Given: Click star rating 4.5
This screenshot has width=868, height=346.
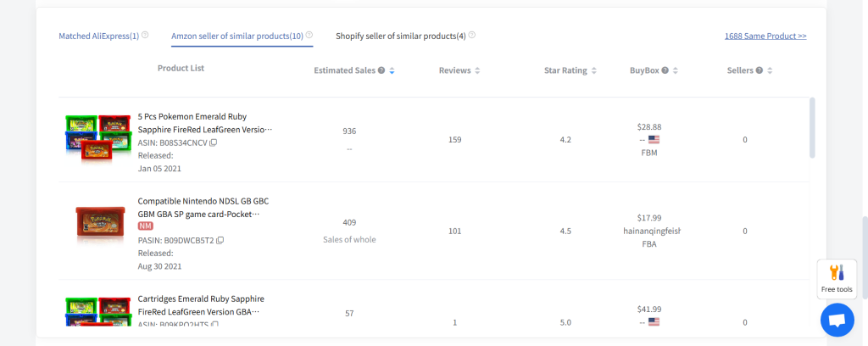Looking at the screenshot, I should pyautogui.click(x=565, y=231).
